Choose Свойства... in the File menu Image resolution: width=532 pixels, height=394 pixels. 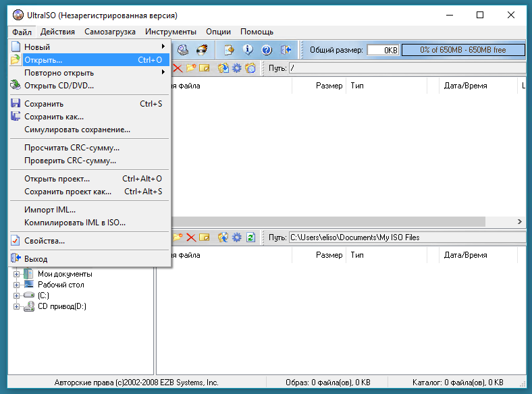click(x=90, y=241)
